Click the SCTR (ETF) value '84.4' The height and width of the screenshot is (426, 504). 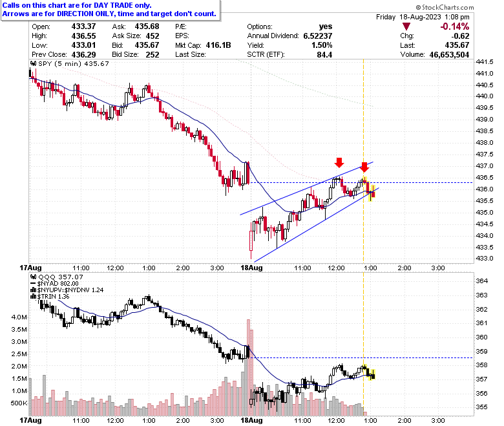tap(324, 55)
